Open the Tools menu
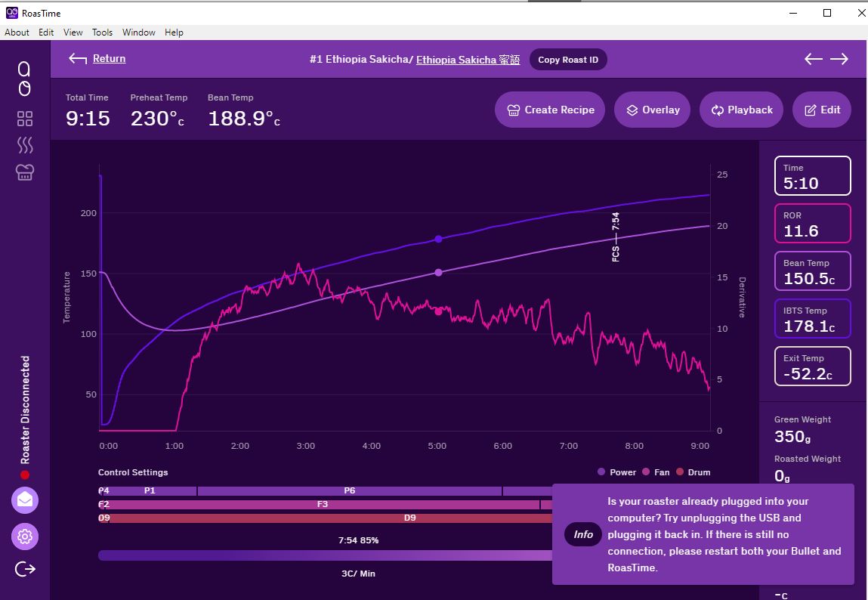 click(x=102, y=32)
